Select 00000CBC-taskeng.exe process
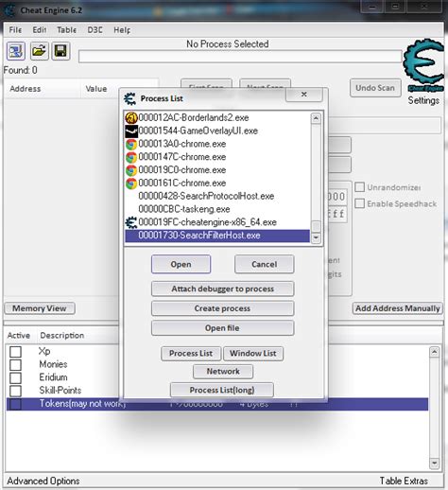The height and width of the screenshot is (490, 448). coord(217,209)
